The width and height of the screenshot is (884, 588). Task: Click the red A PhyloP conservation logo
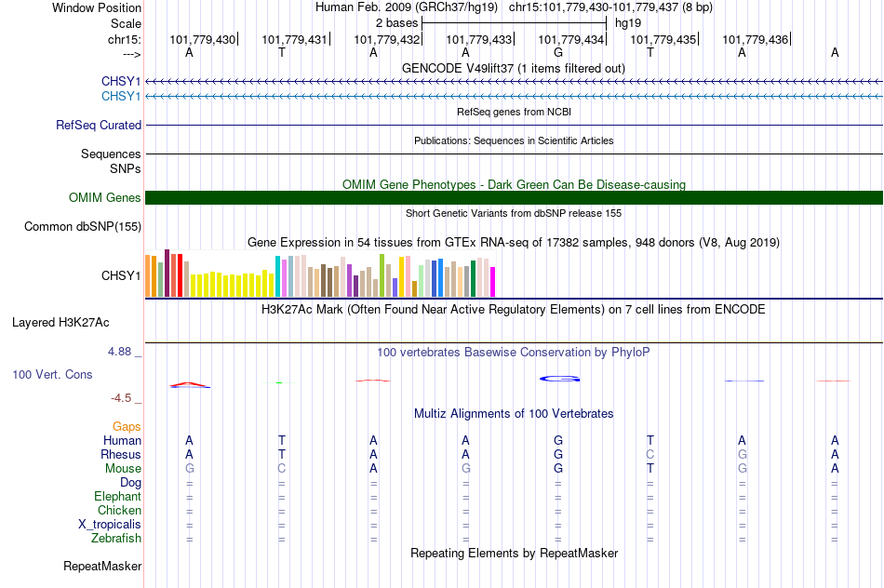click(190, 385)
